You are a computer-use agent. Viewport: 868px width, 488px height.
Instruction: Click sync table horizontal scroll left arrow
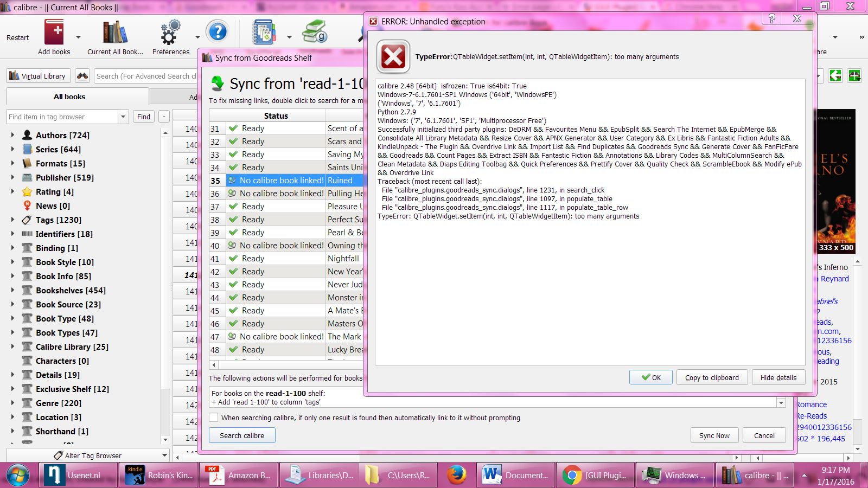(x=214, y=365)
